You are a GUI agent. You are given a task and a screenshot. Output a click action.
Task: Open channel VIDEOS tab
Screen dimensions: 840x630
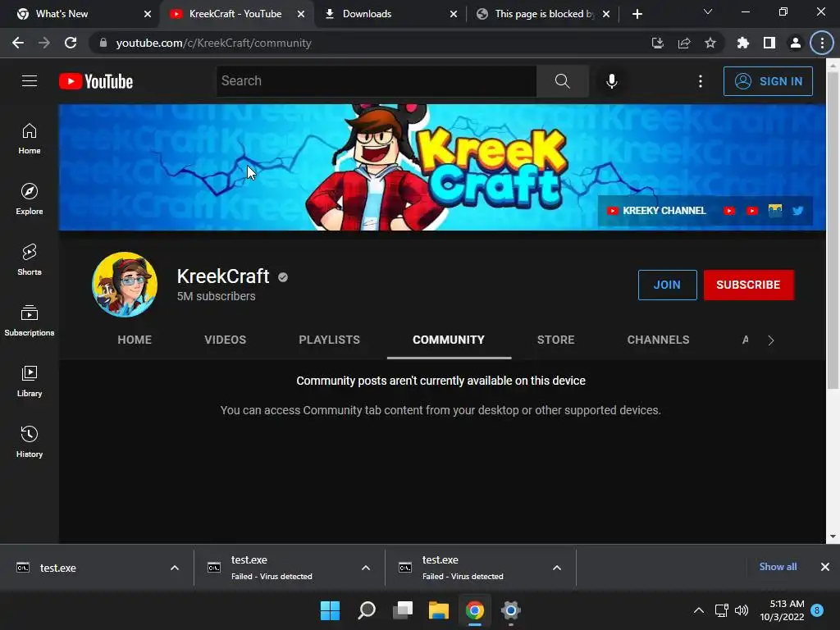point(225,340)
